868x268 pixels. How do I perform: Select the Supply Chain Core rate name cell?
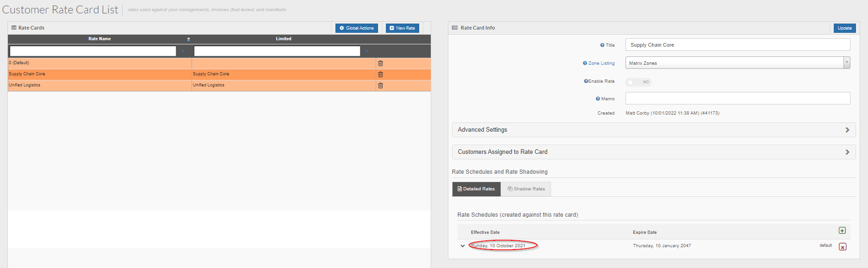point(99,74)
